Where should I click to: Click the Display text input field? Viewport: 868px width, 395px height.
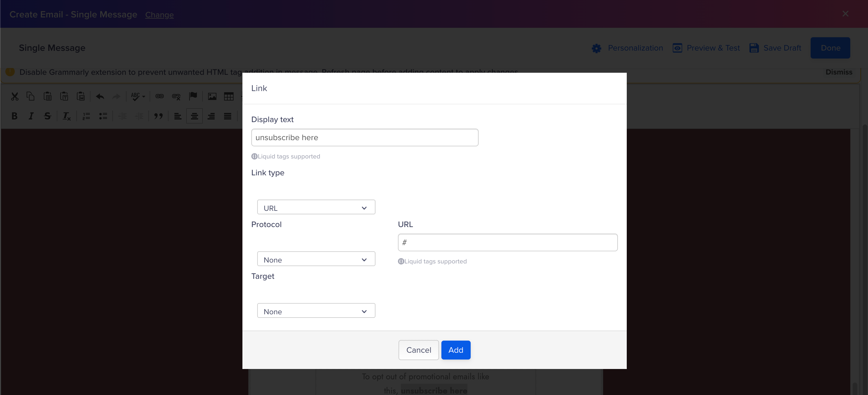coord(365,137)
